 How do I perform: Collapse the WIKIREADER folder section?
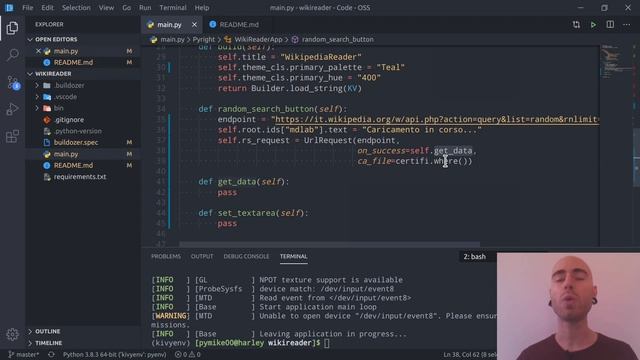click(x=53, y=73)
